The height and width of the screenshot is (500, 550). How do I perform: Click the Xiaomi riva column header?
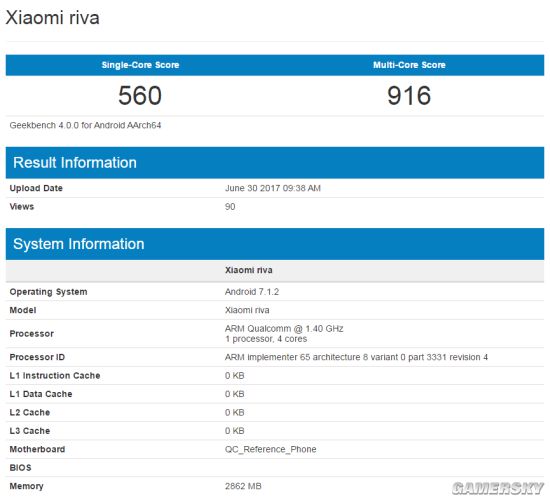coord(249,270)
